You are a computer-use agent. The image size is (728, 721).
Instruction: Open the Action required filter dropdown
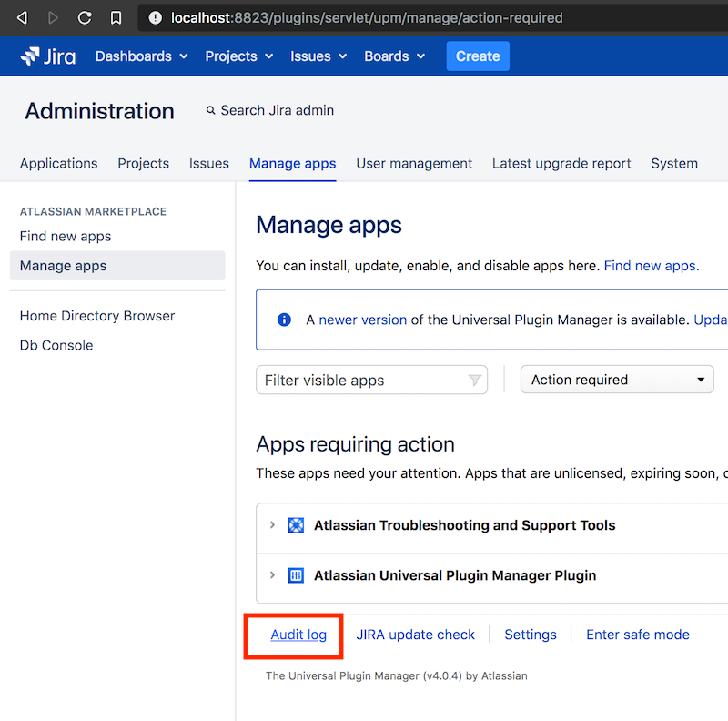pos(617,380)
